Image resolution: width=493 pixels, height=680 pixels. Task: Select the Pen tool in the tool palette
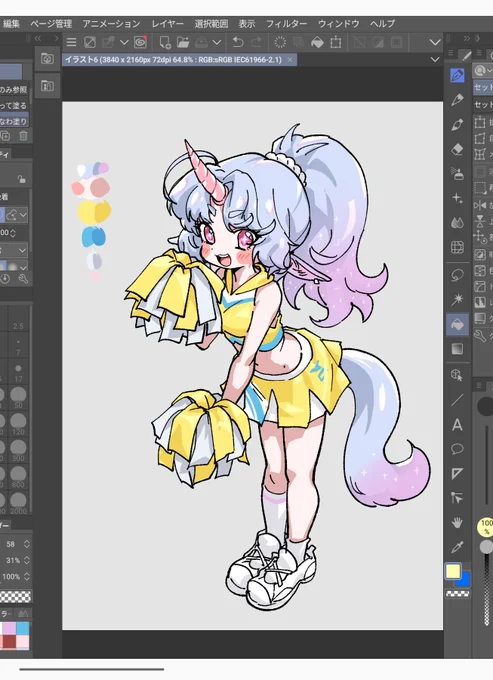[x=457, y=76]
